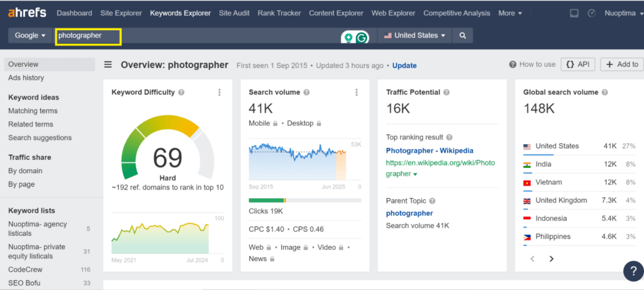Click the lock icon next to Mobile
The width and height of the screenshot is (644, 290).
pos(275,123)
